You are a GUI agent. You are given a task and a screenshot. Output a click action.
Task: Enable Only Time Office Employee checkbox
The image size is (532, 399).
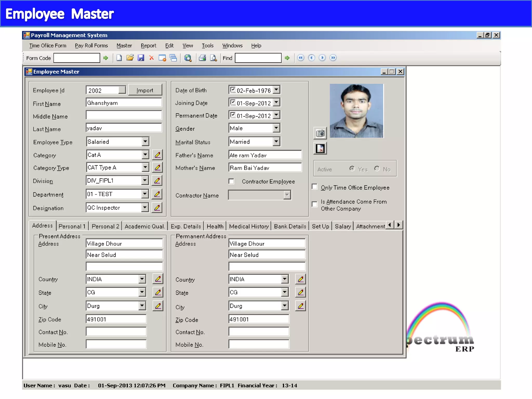(x=315, y=187)
